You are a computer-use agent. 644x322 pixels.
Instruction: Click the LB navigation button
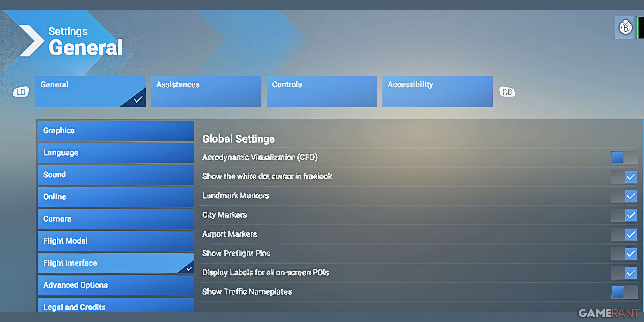tap(21, 91)
